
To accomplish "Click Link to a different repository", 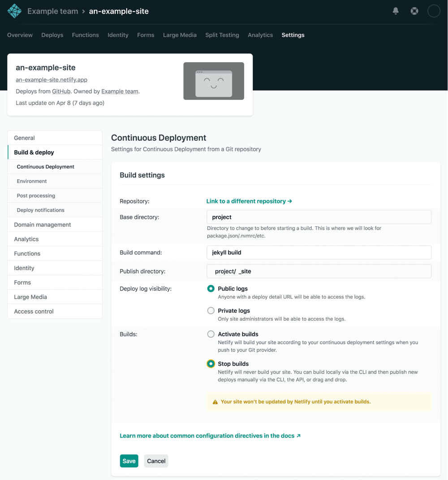I will coord(249,201).
